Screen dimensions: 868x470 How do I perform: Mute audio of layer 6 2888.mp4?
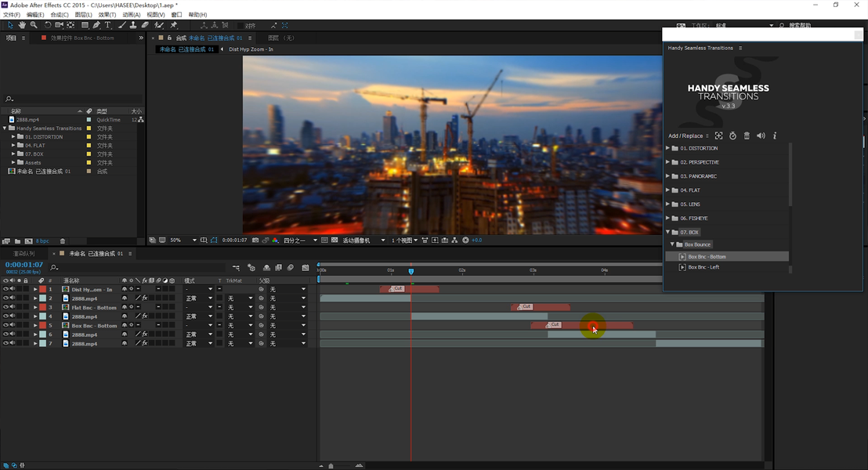tap(13, 334)
